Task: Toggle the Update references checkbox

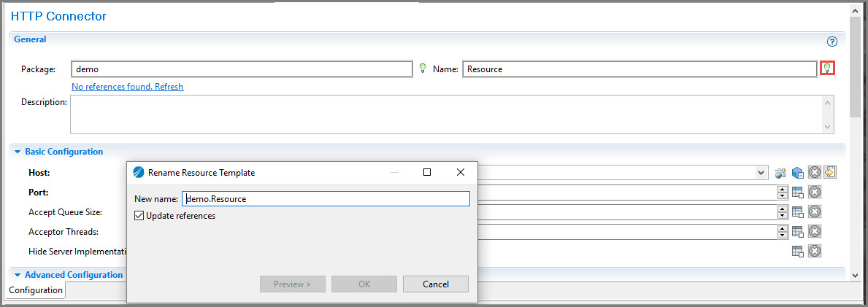Action: click(x=139, y=216)
